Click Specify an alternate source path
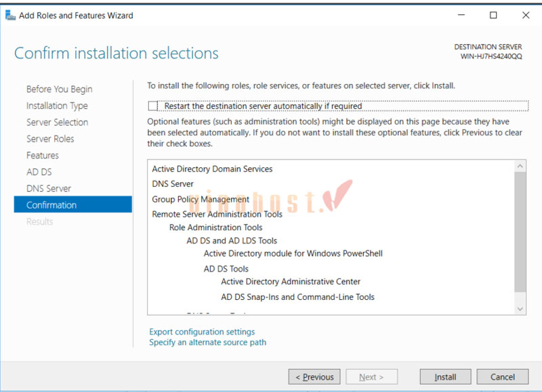The height and width of the screenshot is (392, 542). (x=207, y=343)
